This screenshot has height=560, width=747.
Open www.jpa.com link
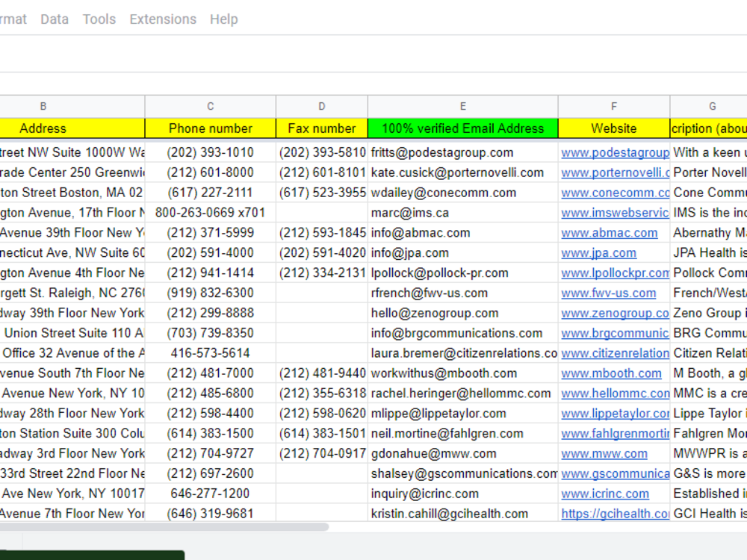pos(599,253)
